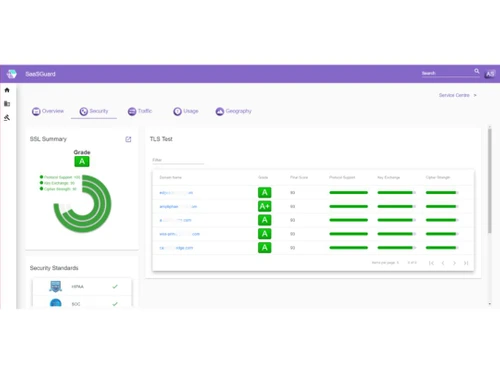Toggle Key Exchange legend item
500x375 pixels.
tap(57, 183)
